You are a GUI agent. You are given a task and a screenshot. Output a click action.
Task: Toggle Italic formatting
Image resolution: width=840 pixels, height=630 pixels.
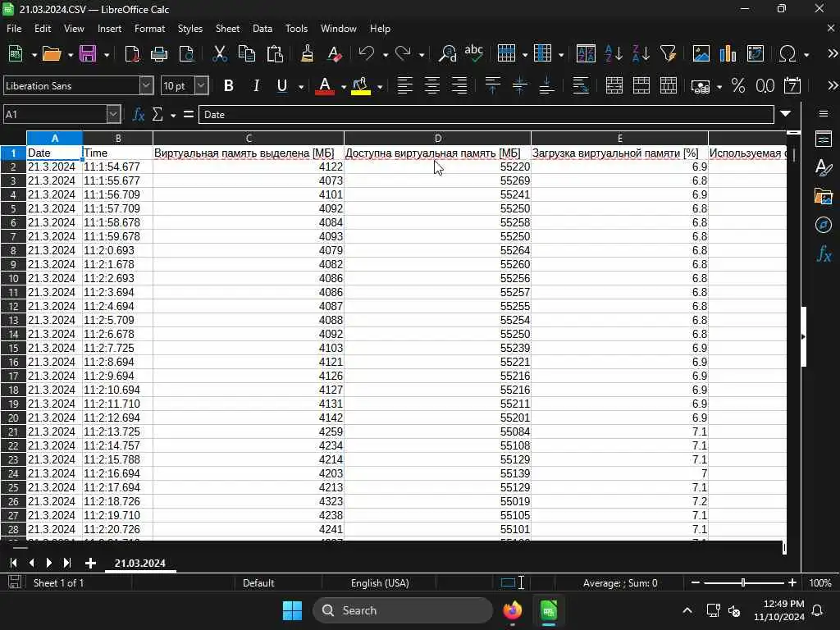(256, 85)
